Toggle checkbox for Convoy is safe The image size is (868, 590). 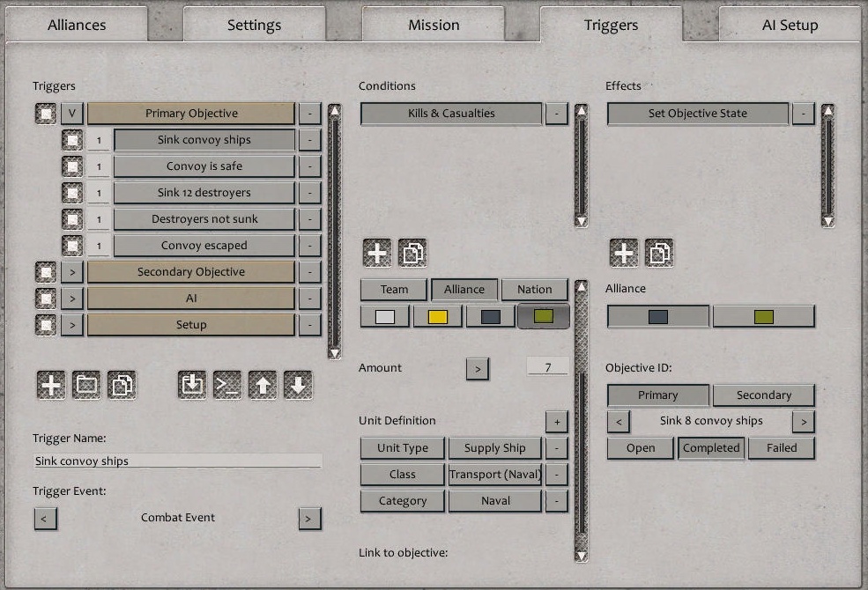pyautogui.click(x=72, y=167)
